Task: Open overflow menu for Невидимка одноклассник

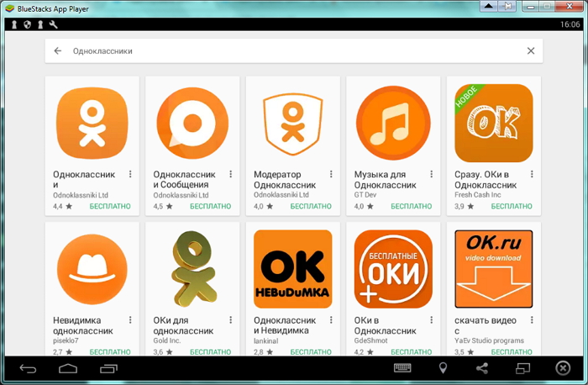Action: point(130,319)
